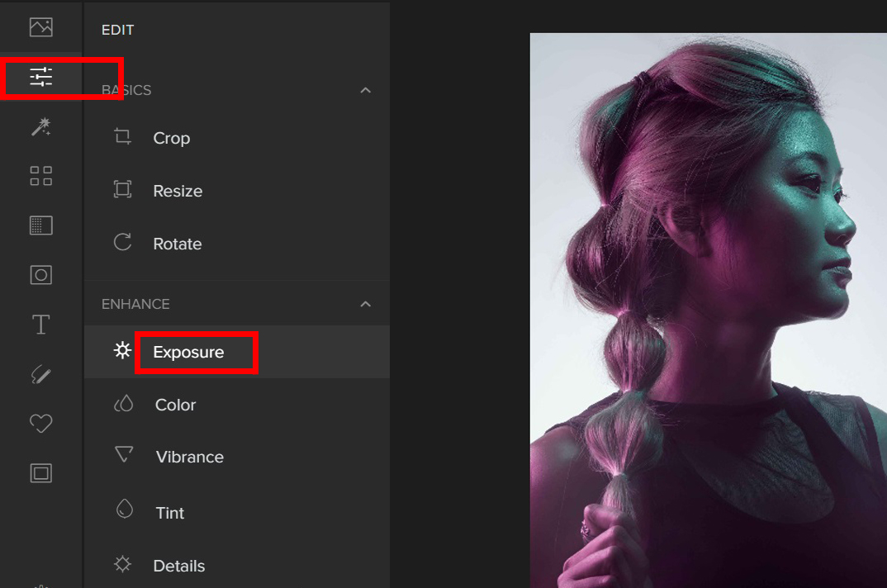
Task: Open the Artsy brush sidebar icon
Action: point(40,375)
